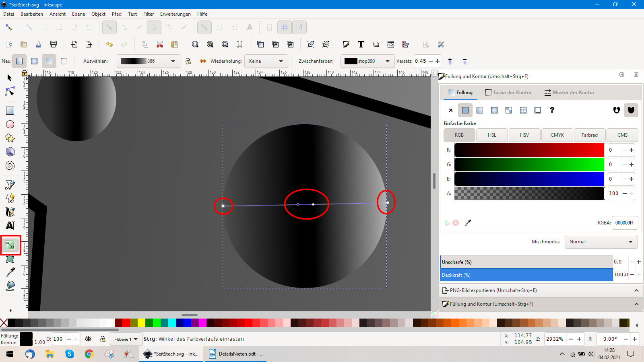Select the Node editing tool
The image size is (644, 362).
tap(10, 92)
